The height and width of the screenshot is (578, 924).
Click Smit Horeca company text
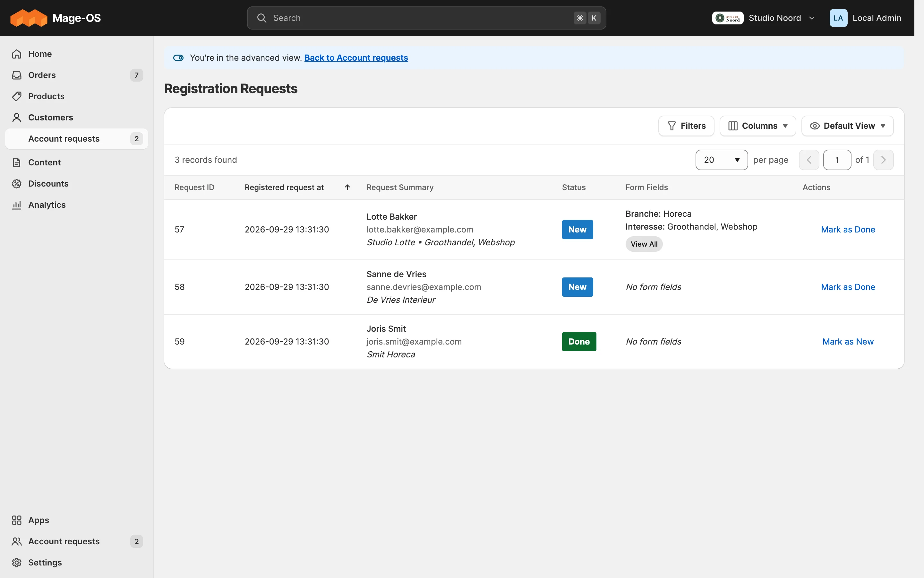point(390,355)
